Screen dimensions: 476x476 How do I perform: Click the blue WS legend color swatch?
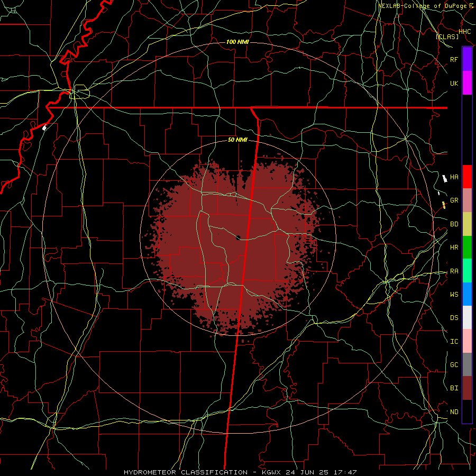(x=467, y=294)
